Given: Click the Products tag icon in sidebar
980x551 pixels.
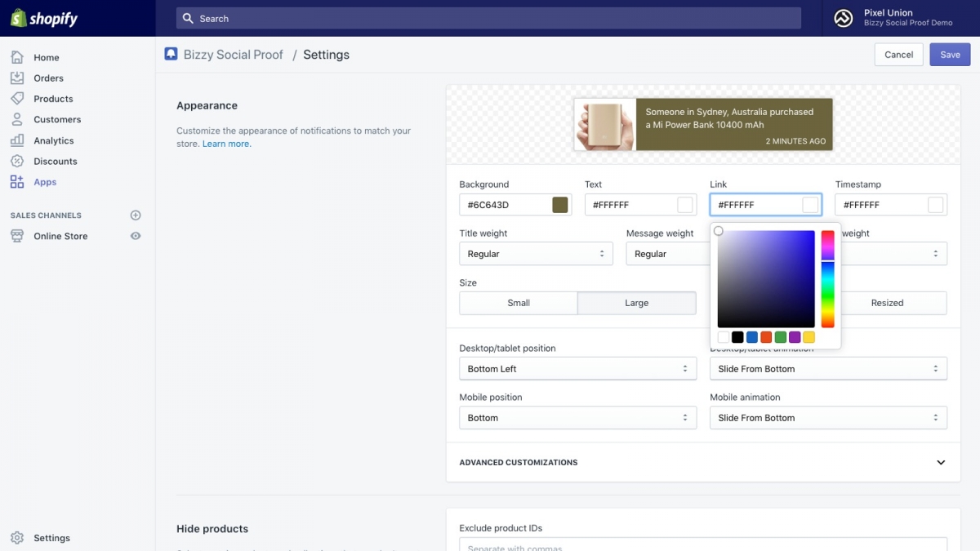Looking at the screenshot, I should coord(17,99).
